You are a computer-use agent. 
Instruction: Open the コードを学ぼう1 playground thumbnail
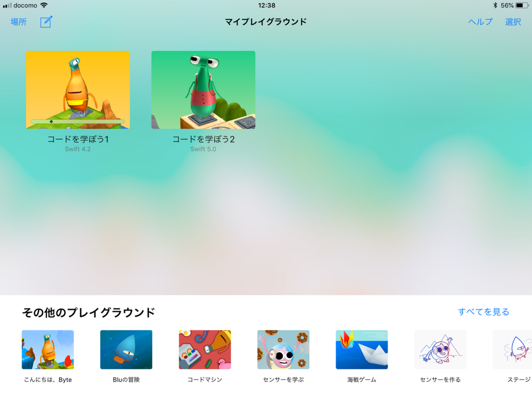78,90
